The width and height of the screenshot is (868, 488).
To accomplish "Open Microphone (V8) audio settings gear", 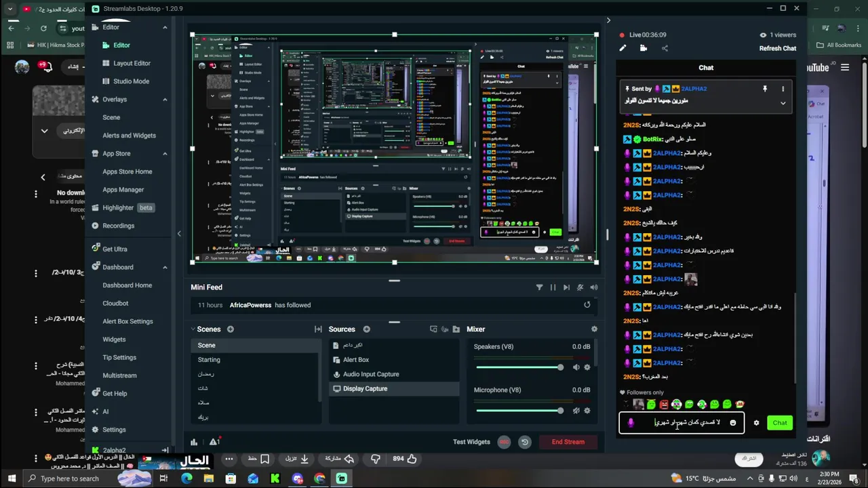I will coord(587,411).
